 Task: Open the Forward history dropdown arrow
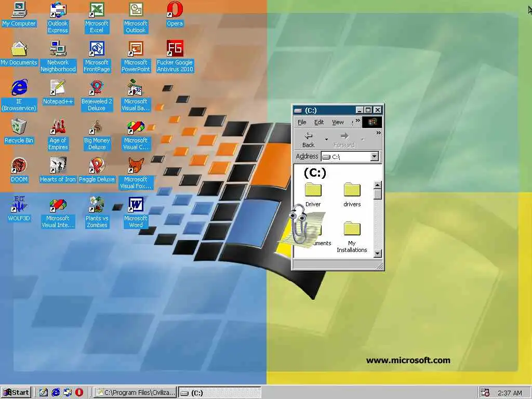[363, 139]
